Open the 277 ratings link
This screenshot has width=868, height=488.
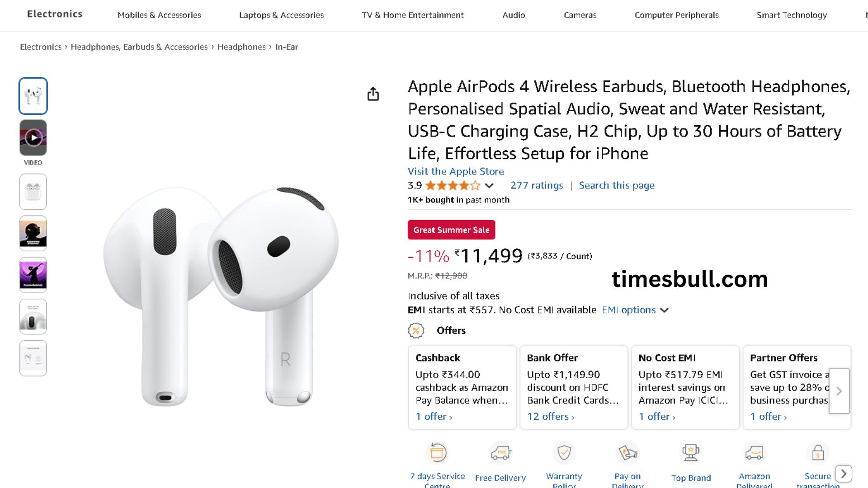click(x=537, y=185)
